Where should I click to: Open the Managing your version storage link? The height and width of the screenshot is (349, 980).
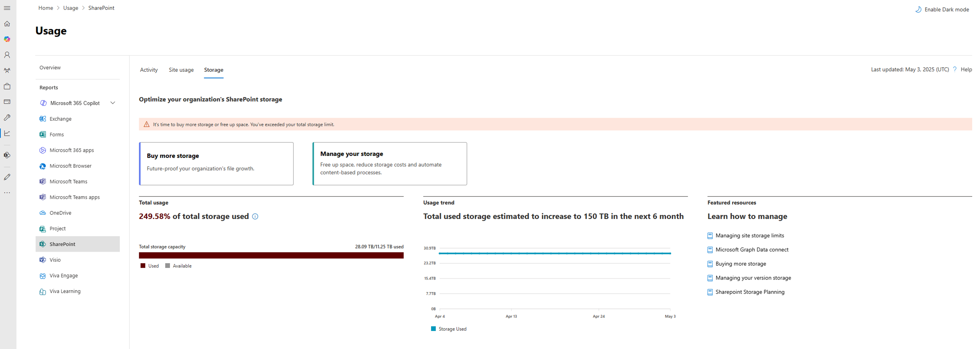[753, 278]
